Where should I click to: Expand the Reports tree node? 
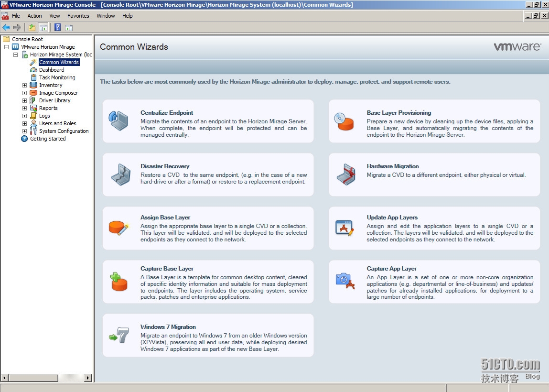pos(24,108)
